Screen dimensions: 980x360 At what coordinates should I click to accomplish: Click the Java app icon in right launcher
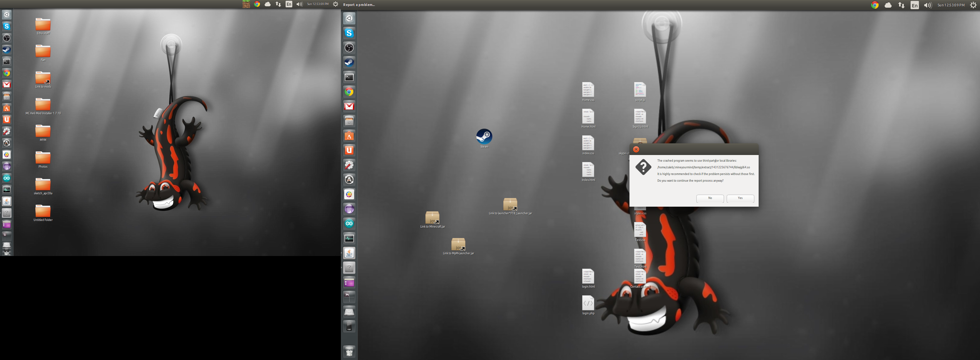point(349,253)
